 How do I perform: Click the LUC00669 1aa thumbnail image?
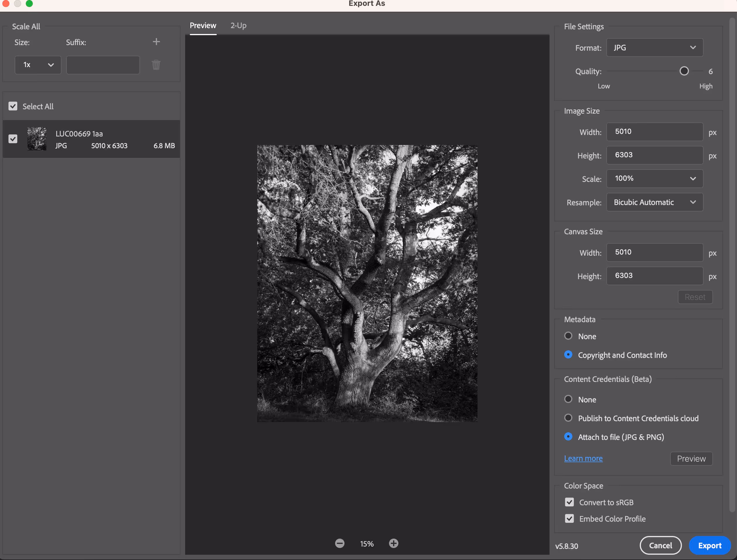click(x=37, y=139)
